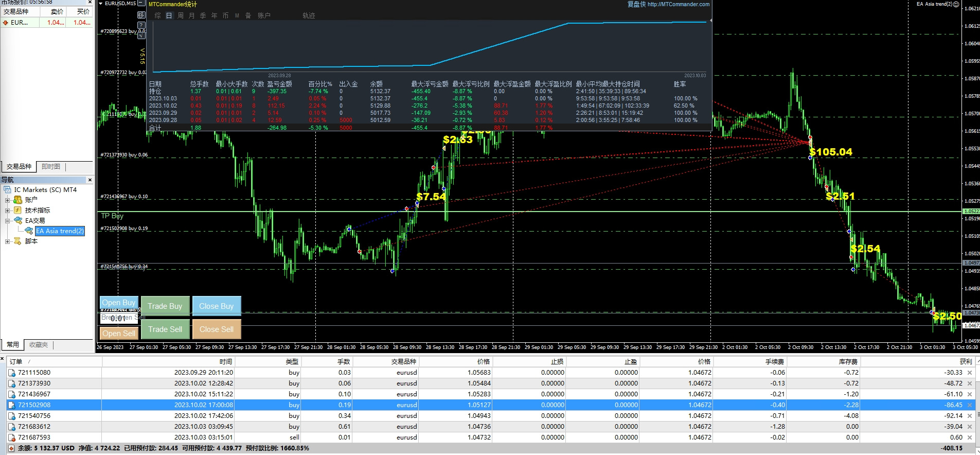
Task: Click the 技术指标 indicator icon
Action: (18, 210)
